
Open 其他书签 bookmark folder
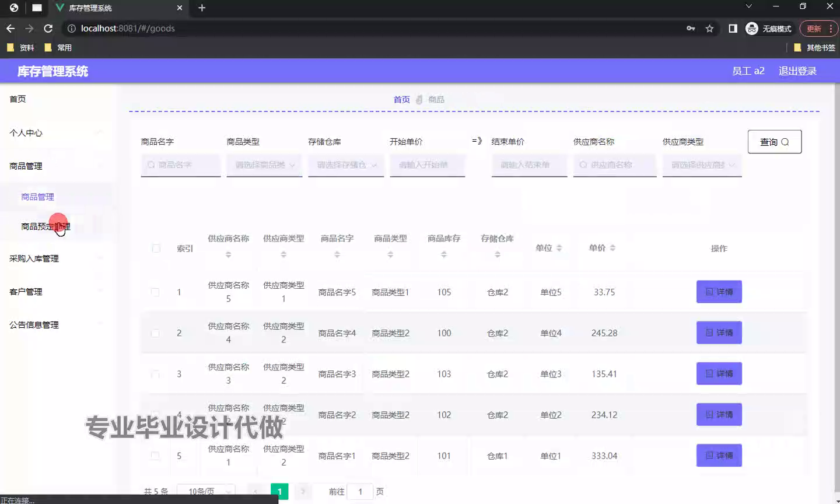(814, 48)
